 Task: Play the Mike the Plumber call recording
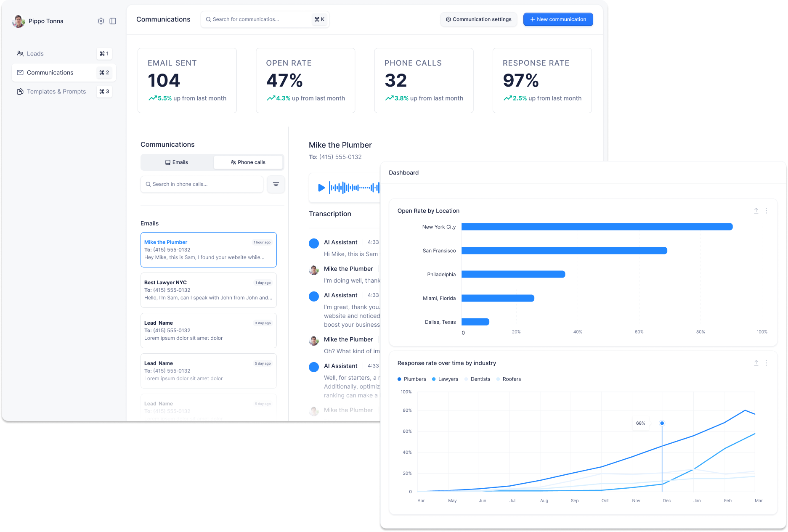pos(321,188)
